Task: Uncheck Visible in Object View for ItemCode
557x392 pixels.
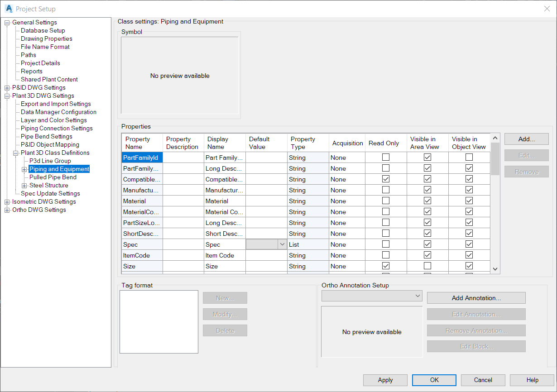Action: (x=470, y=255)
